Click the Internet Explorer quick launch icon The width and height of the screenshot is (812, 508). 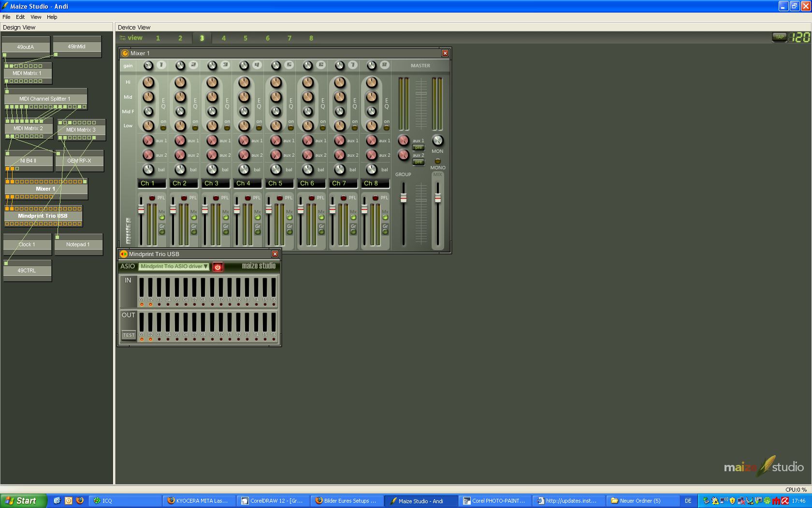point(57,501)
